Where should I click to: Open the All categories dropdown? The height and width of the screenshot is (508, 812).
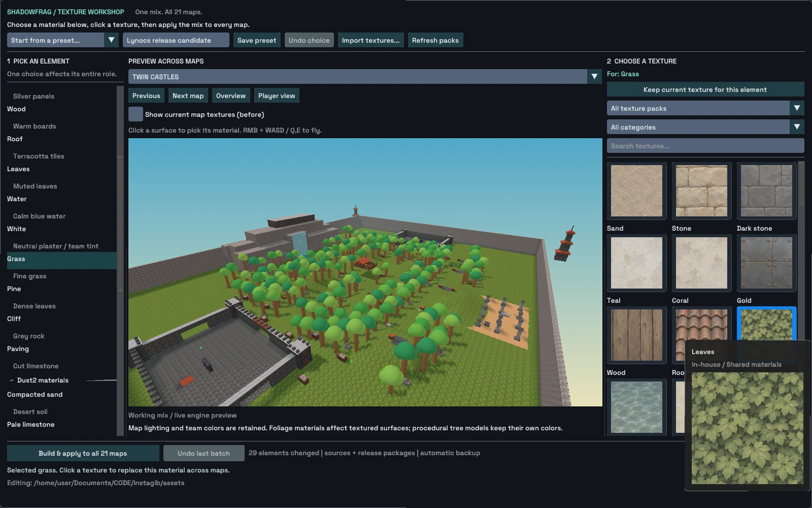pos(705,127)
